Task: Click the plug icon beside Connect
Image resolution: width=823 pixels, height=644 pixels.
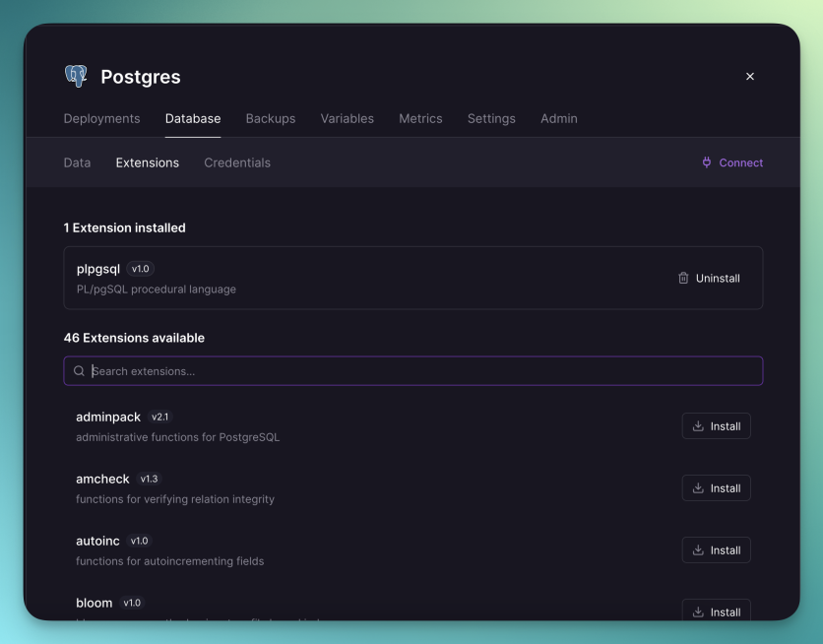Action: coord(707,162)
